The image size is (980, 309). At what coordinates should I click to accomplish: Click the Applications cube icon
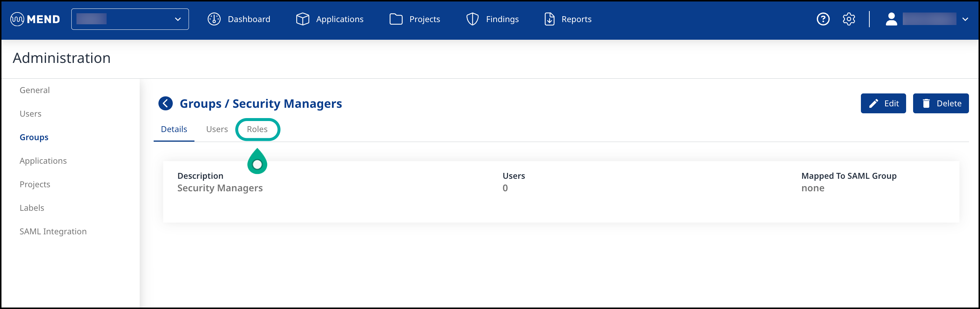pyautogui.click(x=303, y=19)
